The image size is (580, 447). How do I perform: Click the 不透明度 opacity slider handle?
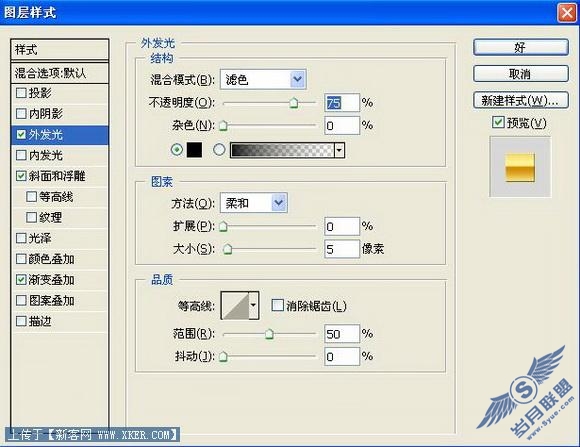[294, 103]
